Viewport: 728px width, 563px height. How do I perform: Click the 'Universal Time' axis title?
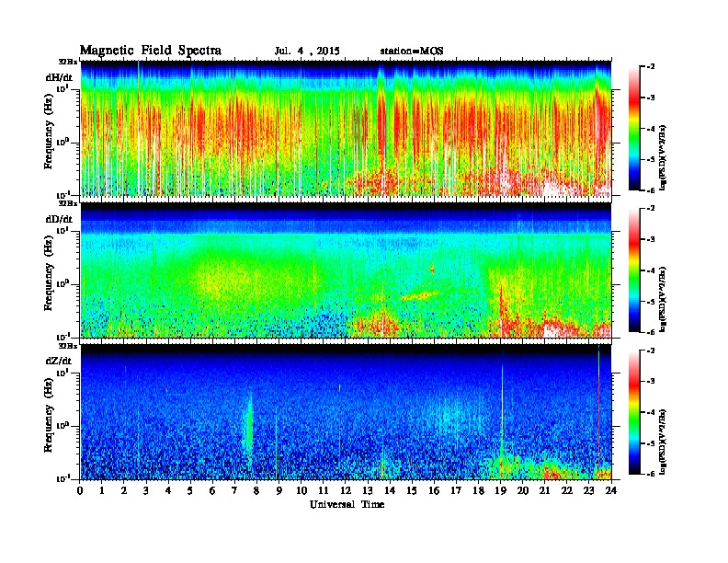tap(347, 504)
